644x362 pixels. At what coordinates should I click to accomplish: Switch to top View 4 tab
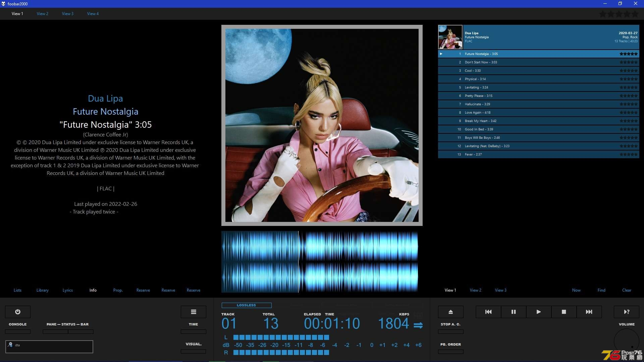[93, 14]
